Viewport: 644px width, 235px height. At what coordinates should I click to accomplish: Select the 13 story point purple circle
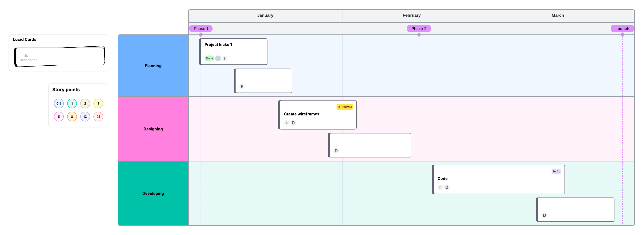pos(85,117)
